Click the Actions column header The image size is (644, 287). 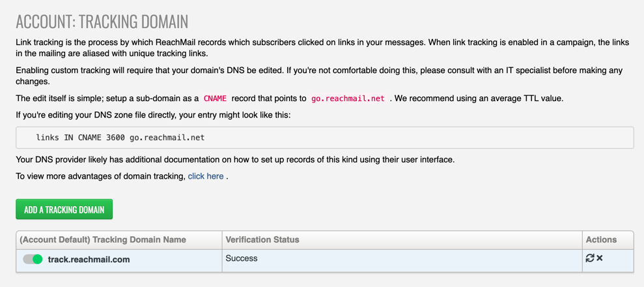608,240
